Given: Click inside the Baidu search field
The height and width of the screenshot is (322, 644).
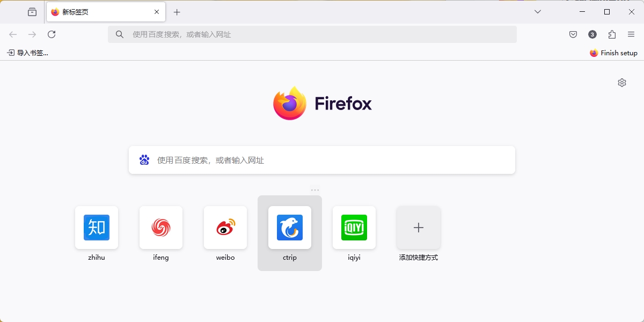Looking at the screenshot, I should [x=322, y=159].
